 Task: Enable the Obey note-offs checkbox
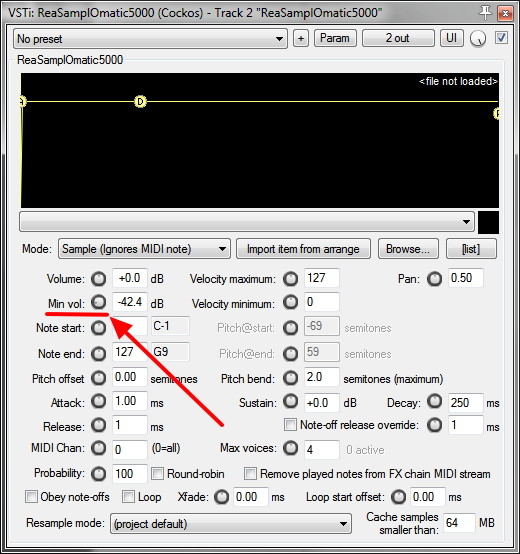pyautogui.click(x=31, y=496)
